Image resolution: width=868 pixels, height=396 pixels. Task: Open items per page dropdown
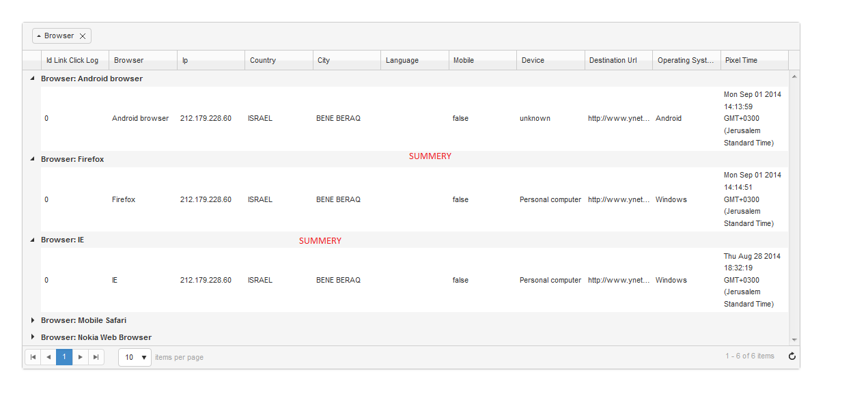143,357
